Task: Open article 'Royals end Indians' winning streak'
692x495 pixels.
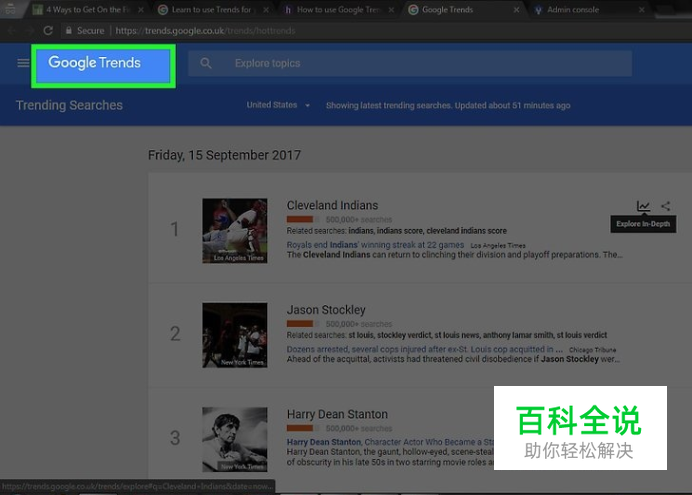Action: pos(375,245)
